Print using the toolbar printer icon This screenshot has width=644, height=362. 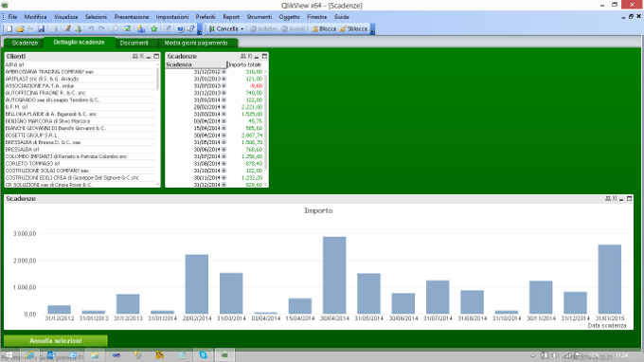[x=54, y=28]
